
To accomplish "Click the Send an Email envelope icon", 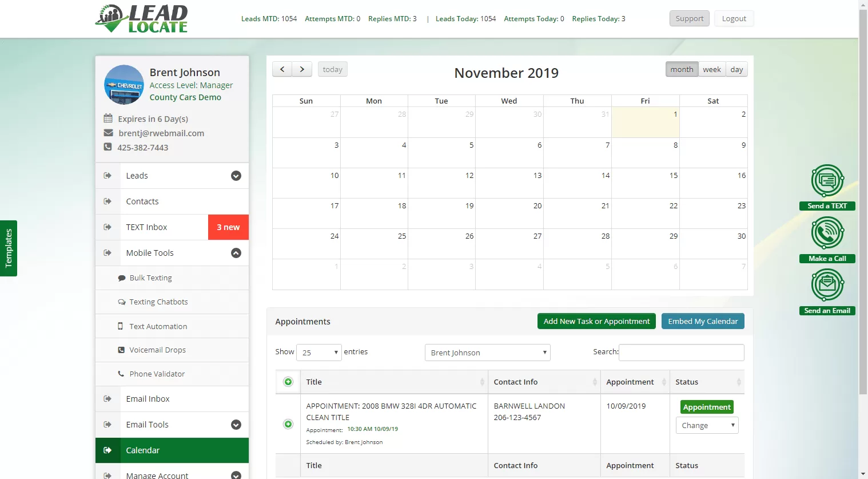I will pos(827,285).
